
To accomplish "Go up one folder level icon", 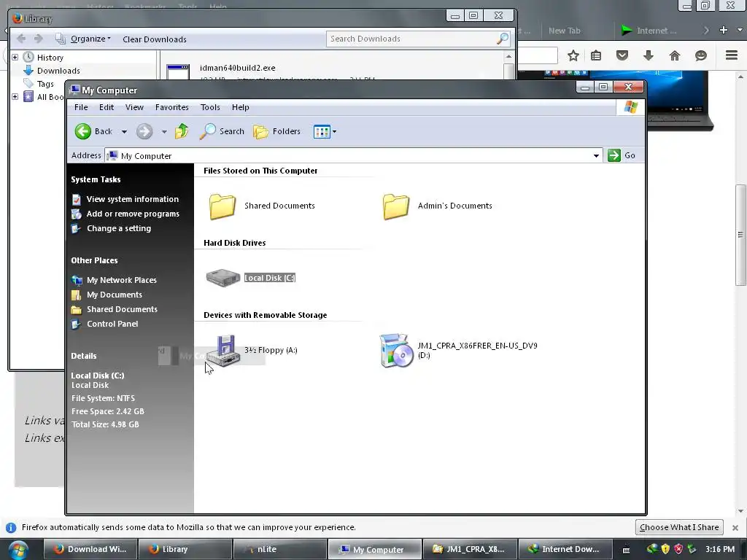I will tap(182, 131).
